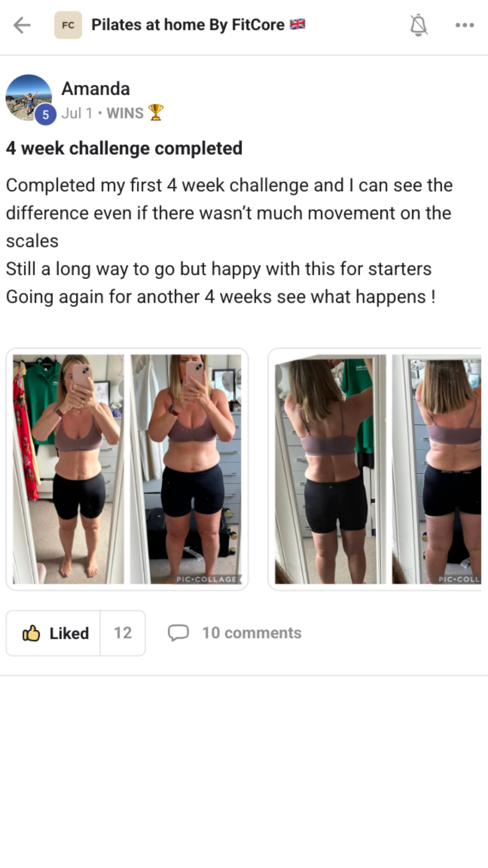
Task: Go back using the left arrow
Action: pos(22,25)
